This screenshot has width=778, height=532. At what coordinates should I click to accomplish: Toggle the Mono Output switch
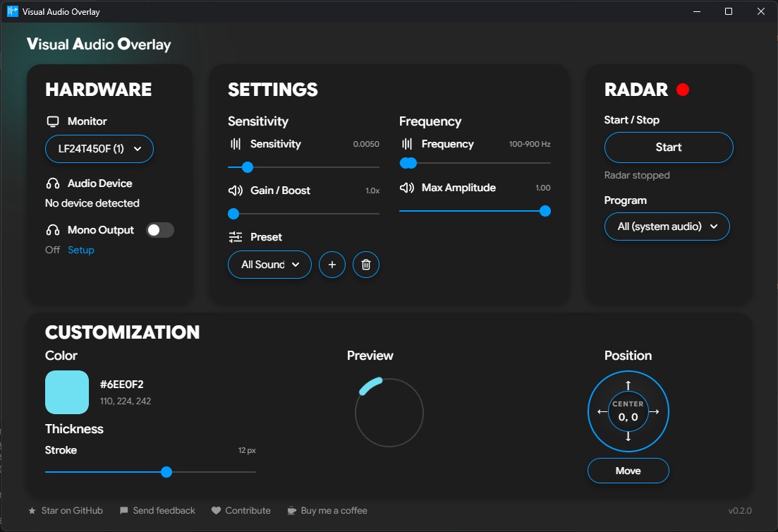160,230
